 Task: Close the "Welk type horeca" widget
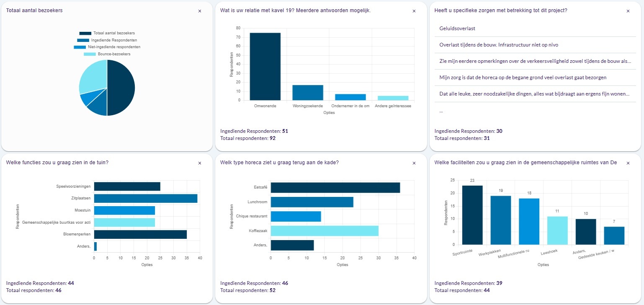point(414,163)
